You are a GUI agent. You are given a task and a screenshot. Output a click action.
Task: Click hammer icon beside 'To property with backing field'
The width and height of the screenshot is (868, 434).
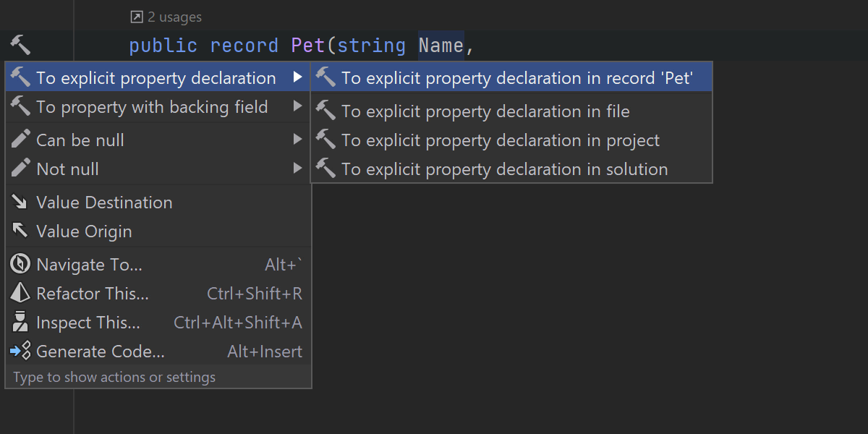point(21,107)
